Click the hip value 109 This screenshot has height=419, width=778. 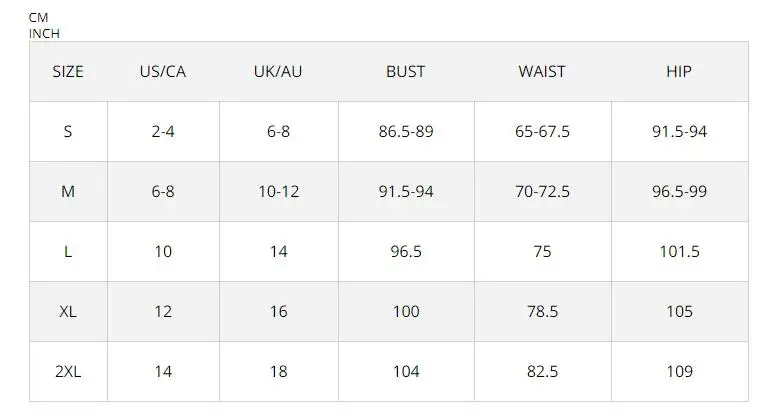(679, 371)
